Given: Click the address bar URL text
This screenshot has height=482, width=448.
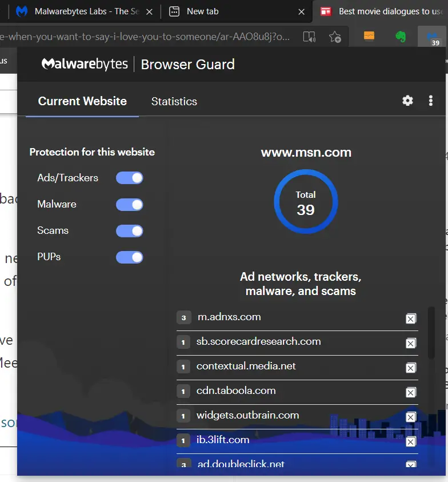Looking at the screenshot, I should tap(145, 37).
